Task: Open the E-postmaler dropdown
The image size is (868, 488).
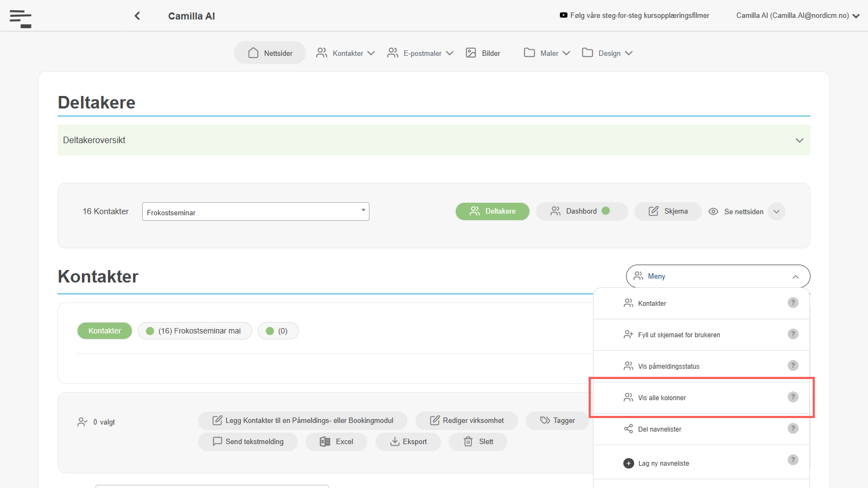Action: pos(420,53)
